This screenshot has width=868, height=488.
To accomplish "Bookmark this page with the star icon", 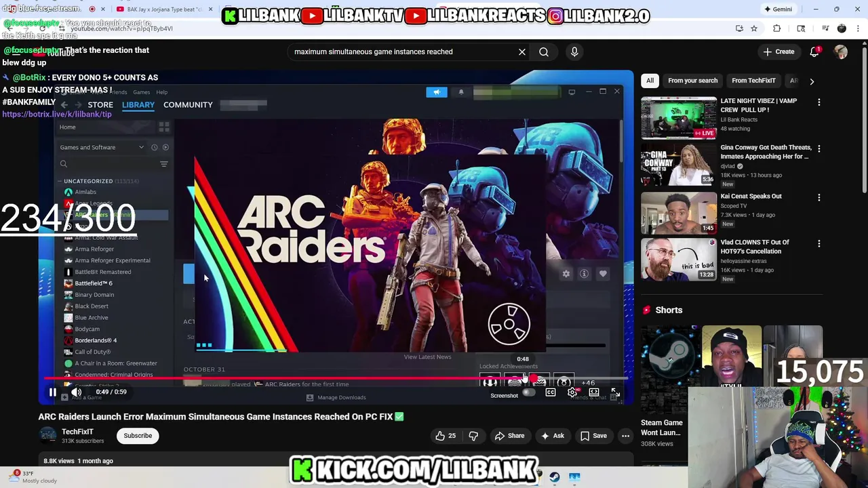I will [x=754, y=28].
